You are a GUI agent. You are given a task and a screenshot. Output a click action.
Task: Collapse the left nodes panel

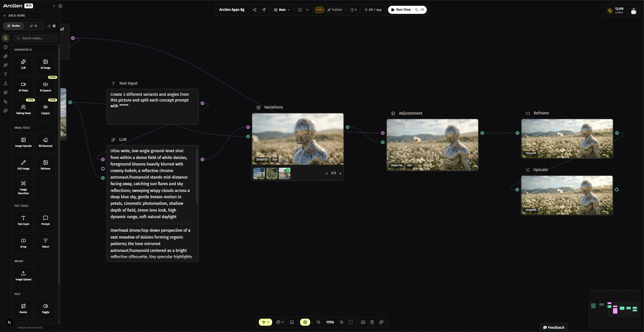(x=54, y=6)
